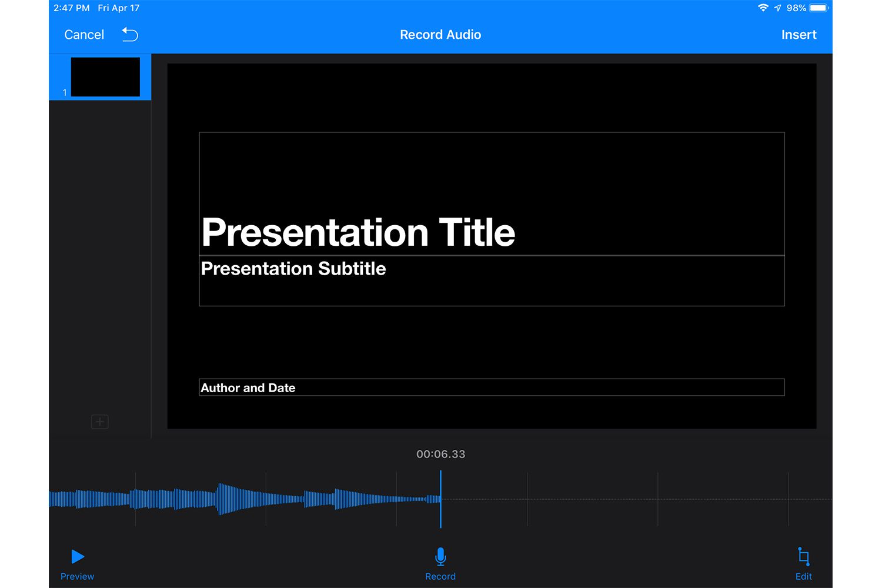Click the Presentation Title text
This screenshot has height=588, width=882.
[358, 232]
